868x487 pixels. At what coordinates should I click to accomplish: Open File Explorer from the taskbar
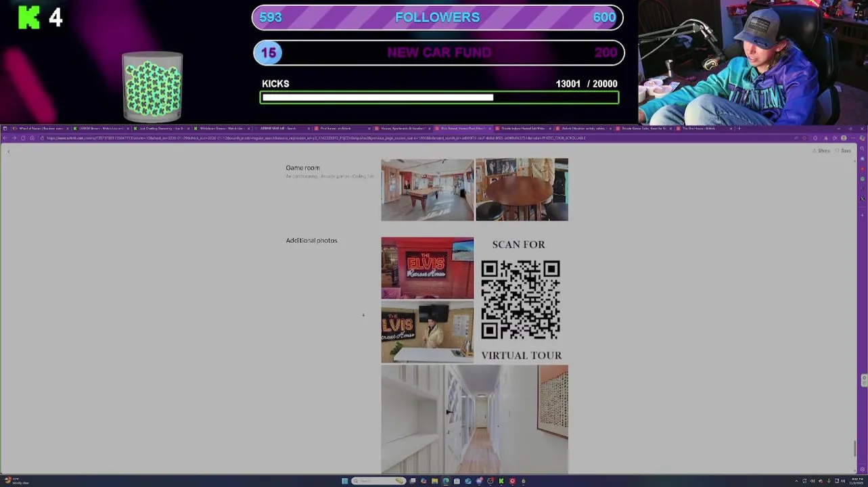point(435,481)
